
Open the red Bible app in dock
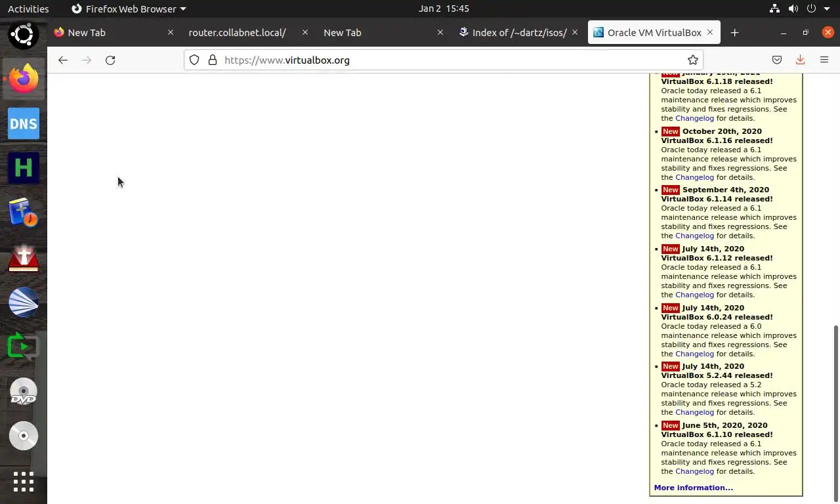(x=24, y=257)
